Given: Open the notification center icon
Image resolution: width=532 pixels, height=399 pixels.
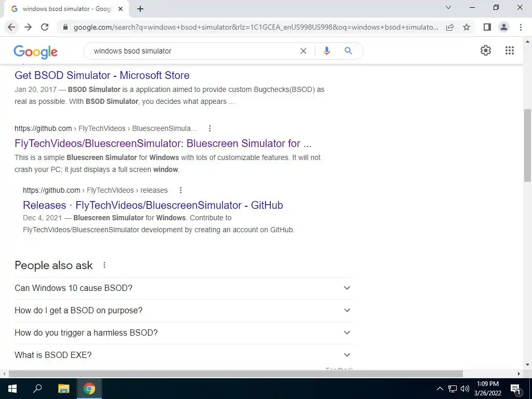Looking at the screenshot, I should tap(516, 389).
